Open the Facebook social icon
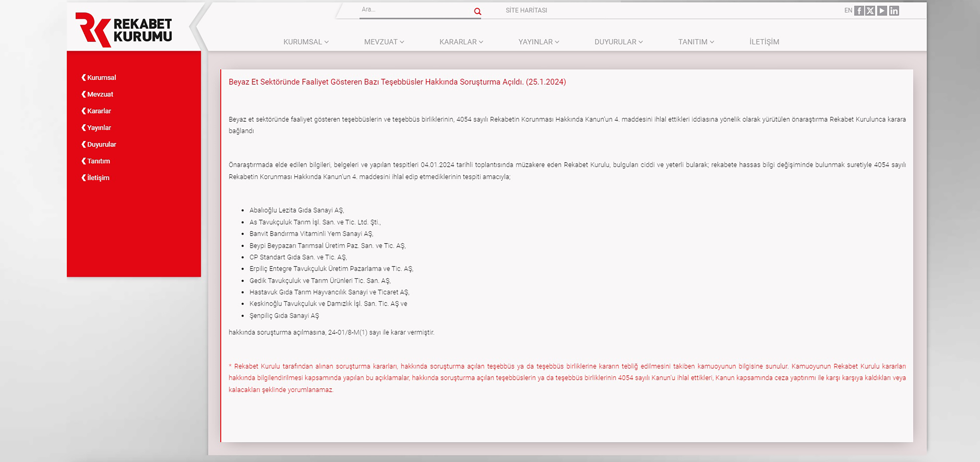Image resolution: width=980 pixels, height=462 pixels. click(x=859, y=11)
